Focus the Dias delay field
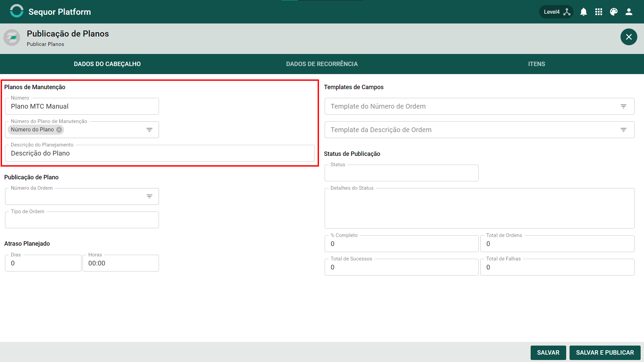 point(43,263)
